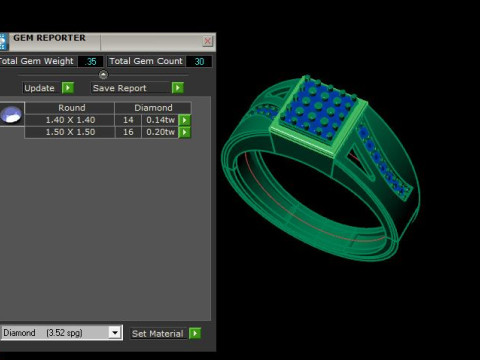This screenshot has width=480, height=360.
Task: Click the Total Gem Count label
Action: pyautogui.click(x=146, y=61)
